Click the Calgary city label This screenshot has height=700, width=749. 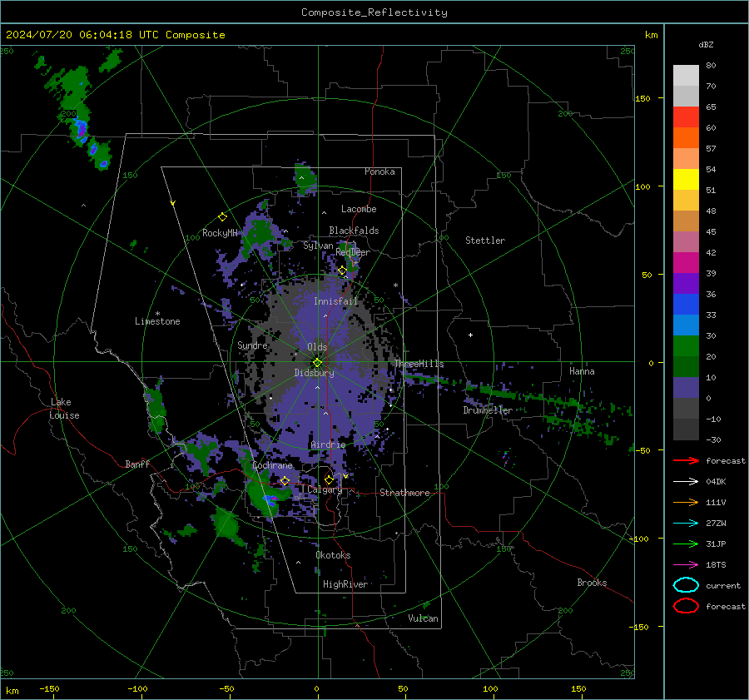point(325,489)
